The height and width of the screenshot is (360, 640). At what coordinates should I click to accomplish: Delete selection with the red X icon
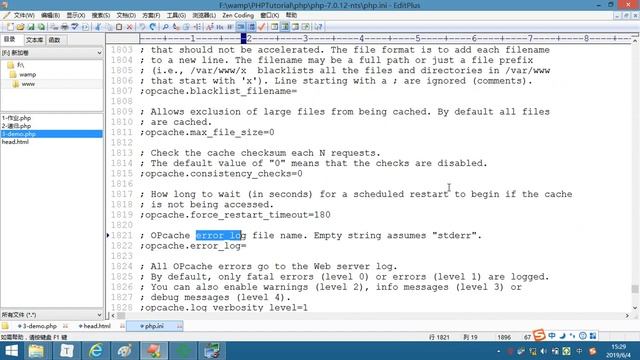point(129,27)
